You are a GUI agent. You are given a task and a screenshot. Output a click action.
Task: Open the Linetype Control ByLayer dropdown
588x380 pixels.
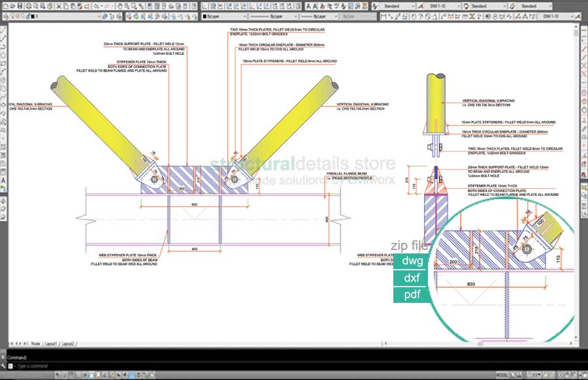pos(274,16)
